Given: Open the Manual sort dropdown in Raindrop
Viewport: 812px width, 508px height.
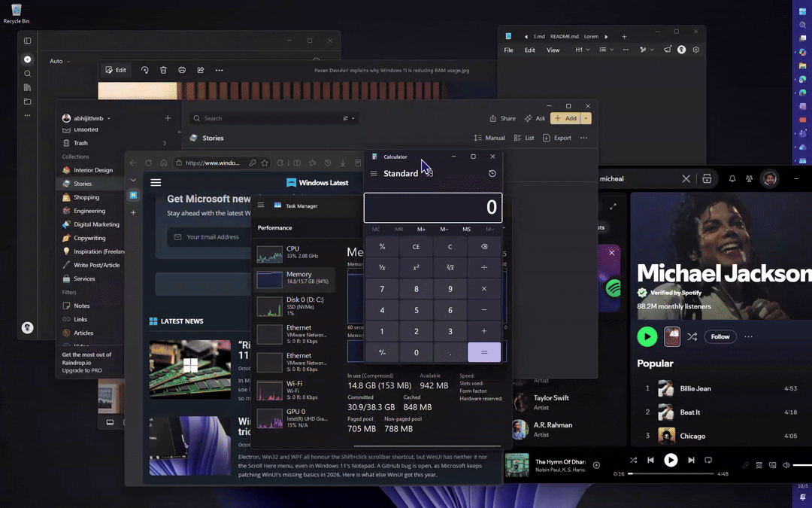Looking at the screenshot, I should point(489,138).
